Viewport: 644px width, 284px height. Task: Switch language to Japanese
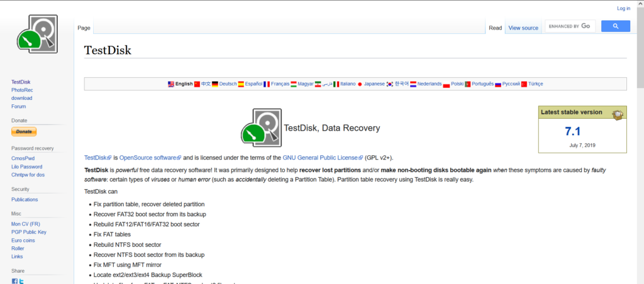pyautogui.click(x=374, y=84)
